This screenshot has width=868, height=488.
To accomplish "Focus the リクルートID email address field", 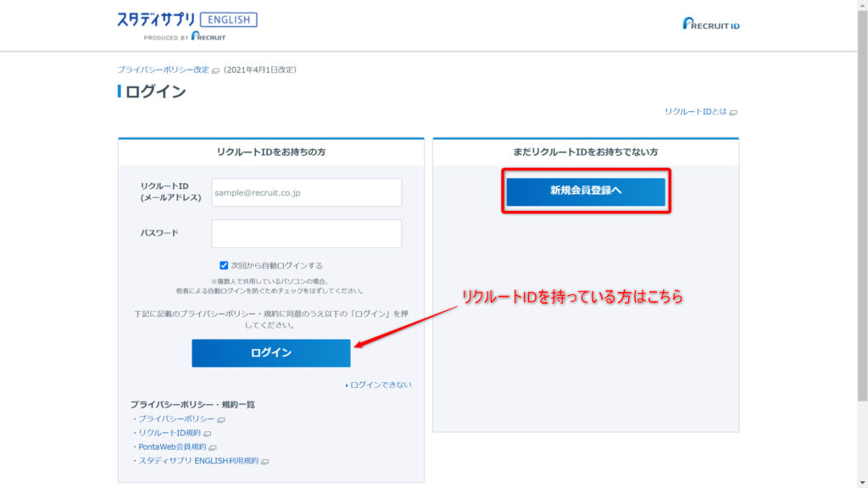I will click(x=307, y=192).
